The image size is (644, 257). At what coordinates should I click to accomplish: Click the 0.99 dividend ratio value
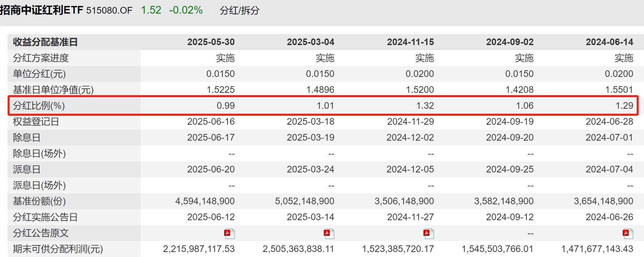point(226,106)
